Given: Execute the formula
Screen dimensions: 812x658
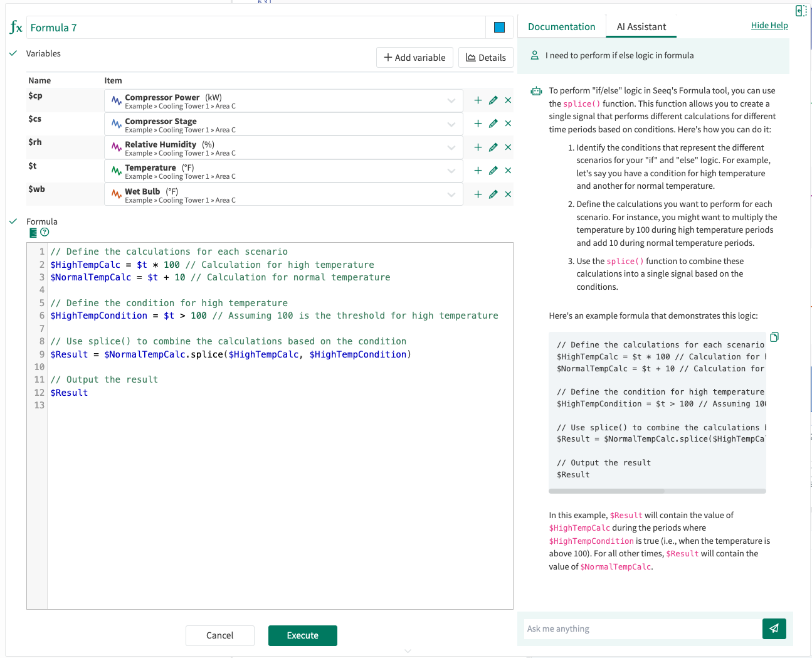Looking at the screenshot, I should (x=303, y=635).
